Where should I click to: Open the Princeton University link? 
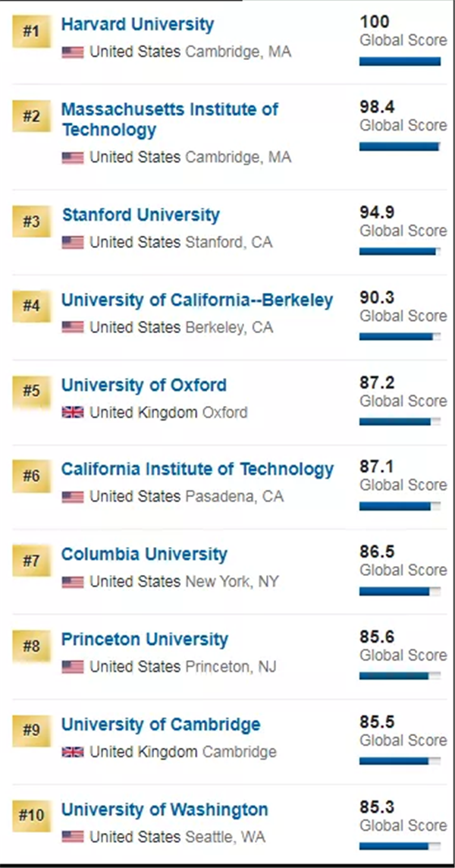pyautogui.click(x=144, y=640)
